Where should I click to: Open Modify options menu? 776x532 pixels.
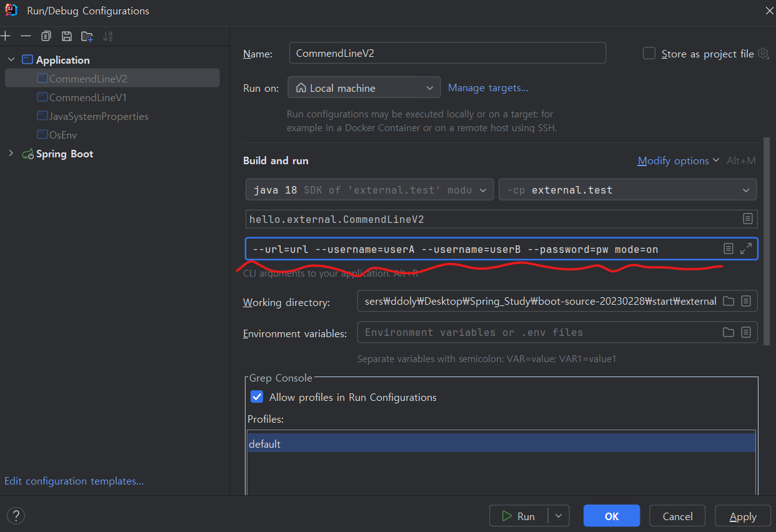coord(679,161)
